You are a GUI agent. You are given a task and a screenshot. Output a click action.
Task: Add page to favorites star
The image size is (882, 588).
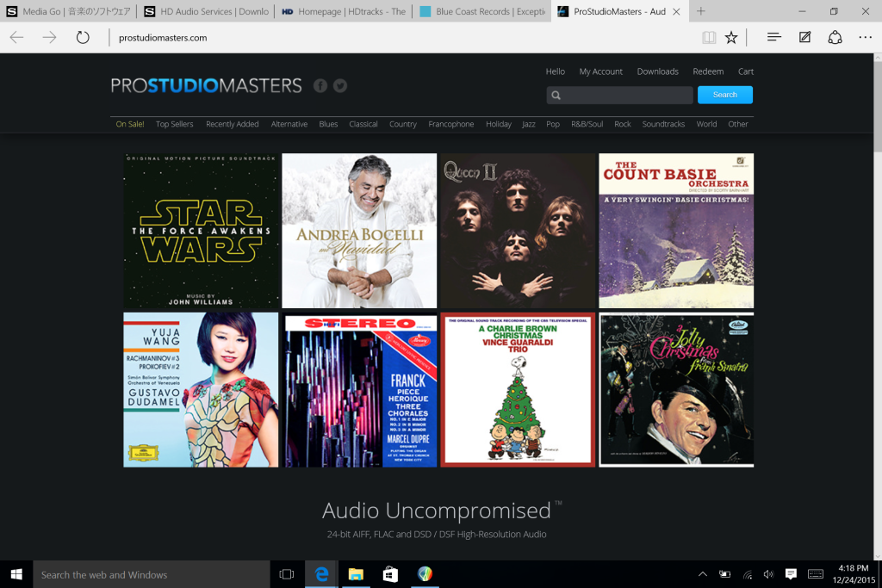tap(730, 38)
